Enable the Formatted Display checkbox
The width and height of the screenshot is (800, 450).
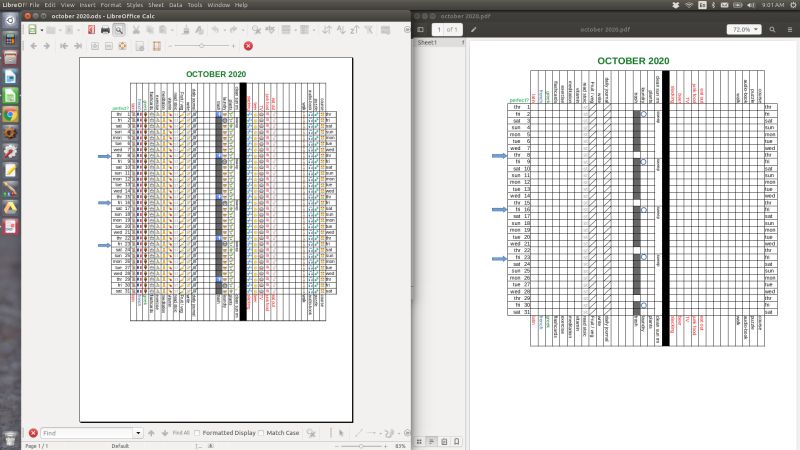(197, 433)
